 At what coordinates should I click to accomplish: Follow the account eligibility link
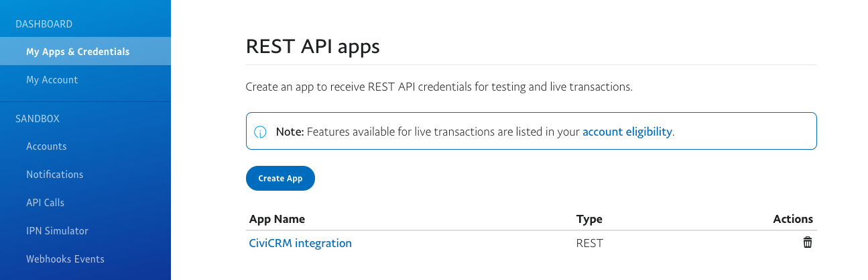(x=627, y=132)
